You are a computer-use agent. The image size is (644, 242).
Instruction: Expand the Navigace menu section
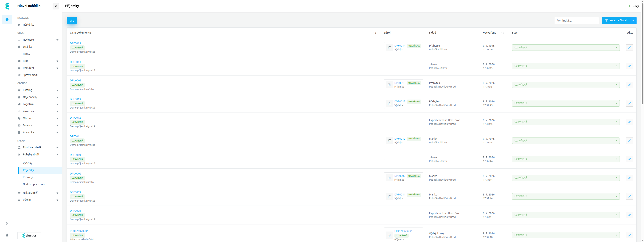point(57,40)
